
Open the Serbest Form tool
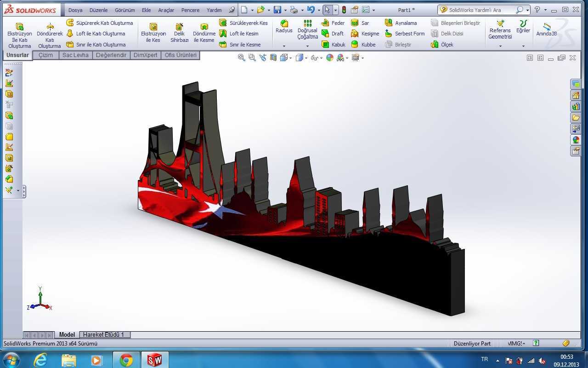pos(405,34)
